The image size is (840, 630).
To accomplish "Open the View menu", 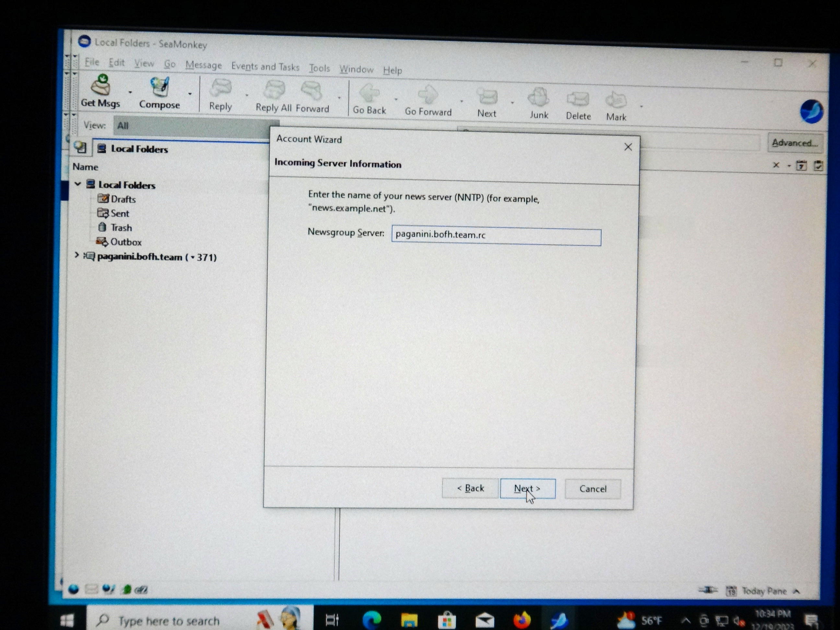I will [x=144, y=64].
